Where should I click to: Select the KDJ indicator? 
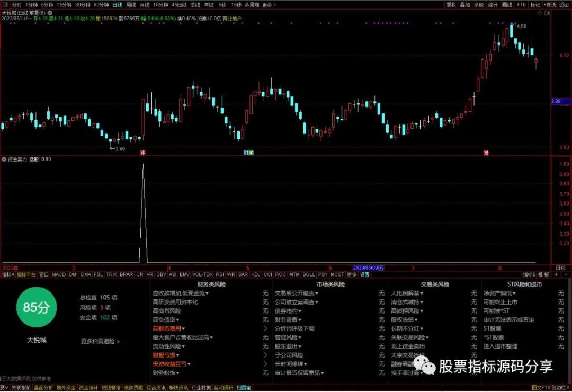tap(256, 274)
